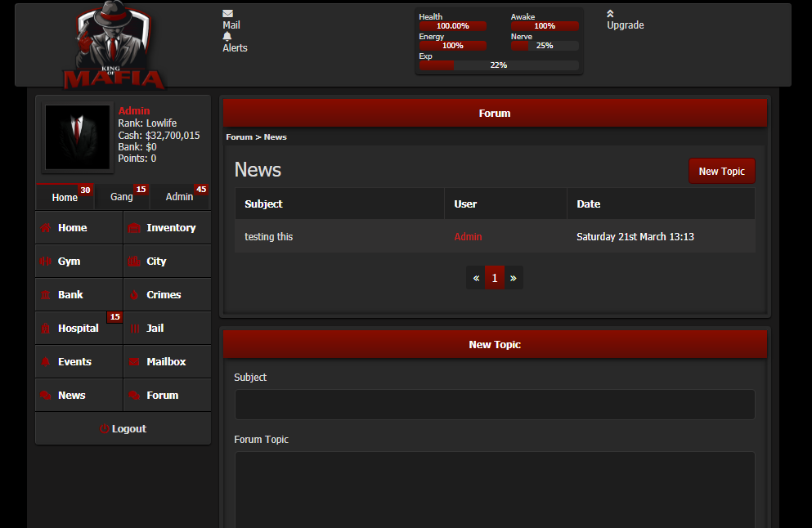The height and width of the screenshot is (528, 812).
Task: Go to the Gym page
Action: 79,262
